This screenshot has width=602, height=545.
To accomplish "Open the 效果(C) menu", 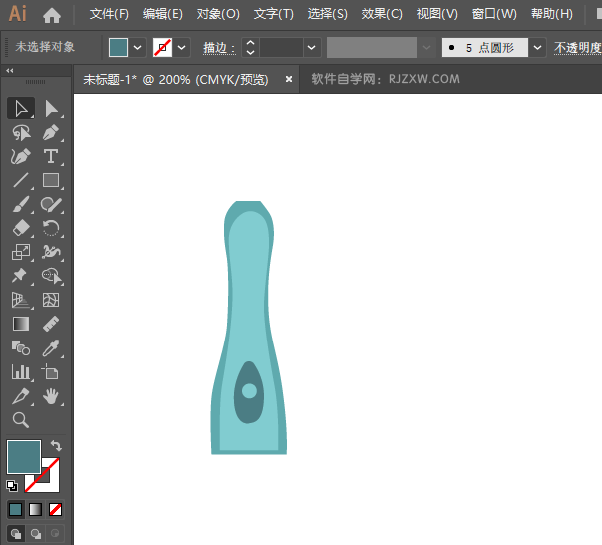I will tap(381, 15).
